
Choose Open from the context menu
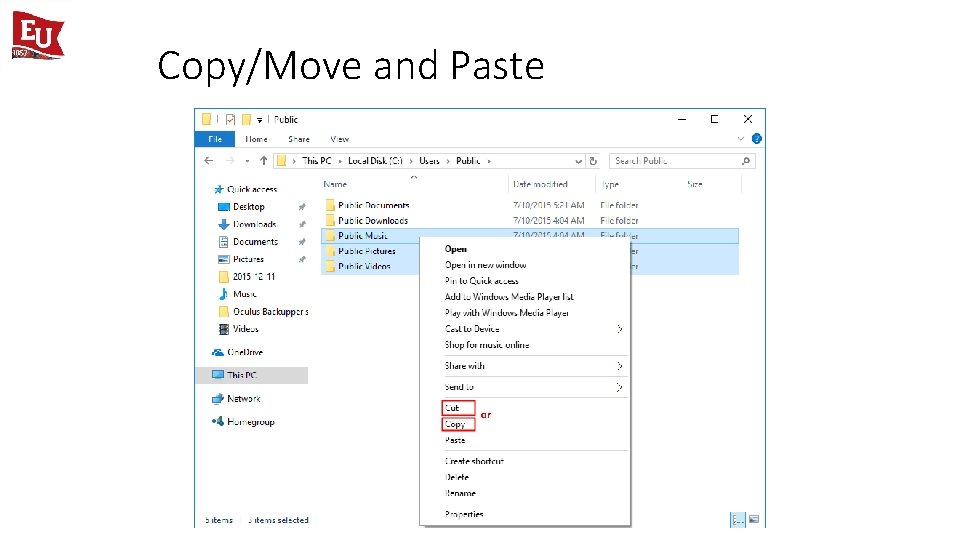456,249
